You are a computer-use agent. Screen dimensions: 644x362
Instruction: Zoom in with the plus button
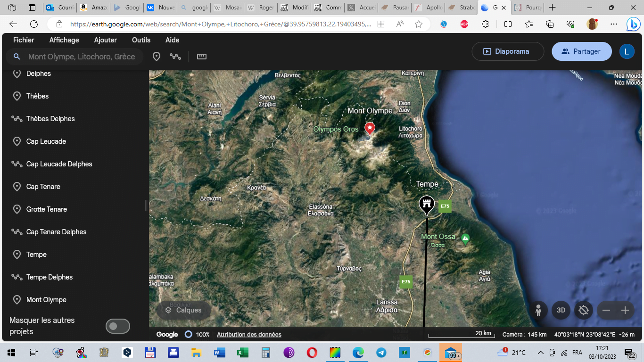[x=625, y=310]
